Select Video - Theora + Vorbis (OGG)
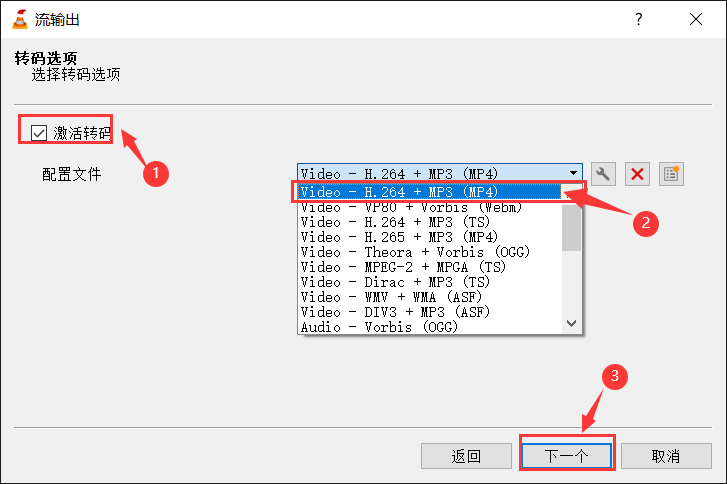 429,252
